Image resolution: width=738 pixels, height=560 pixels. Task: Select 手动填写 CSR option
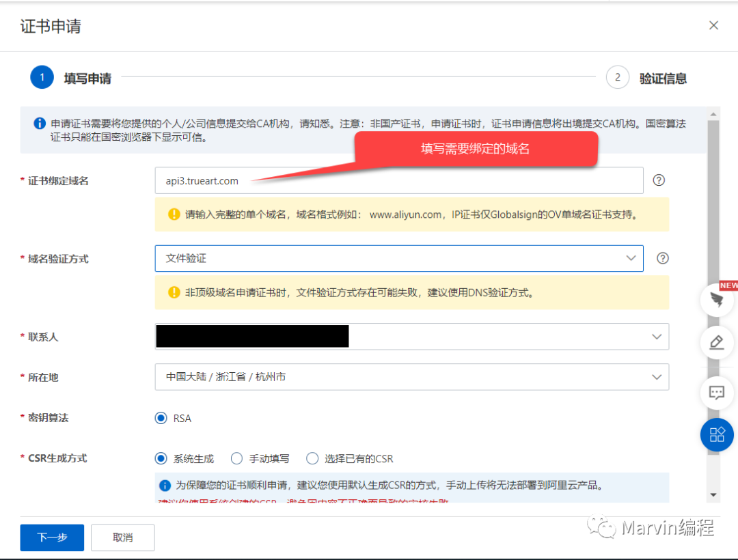(236, 458)
